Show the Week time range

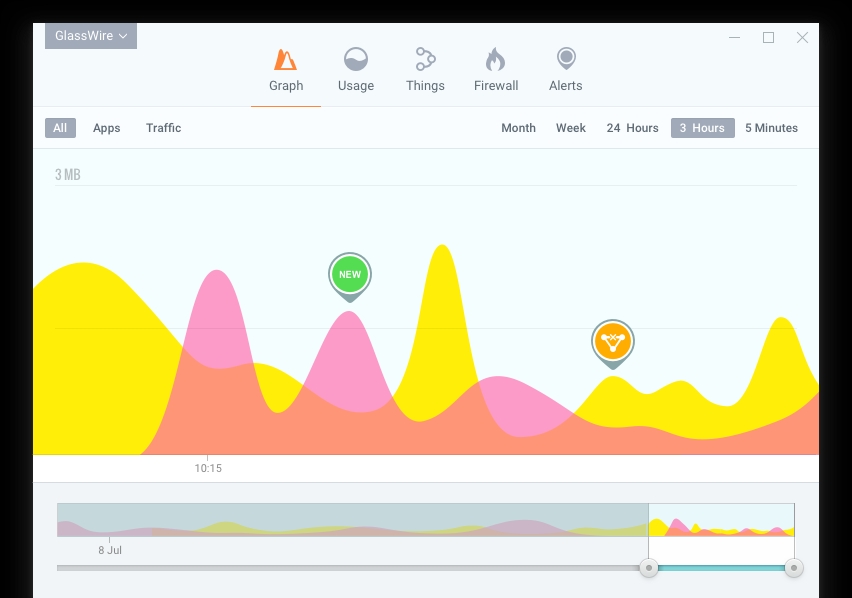[571, 128]
